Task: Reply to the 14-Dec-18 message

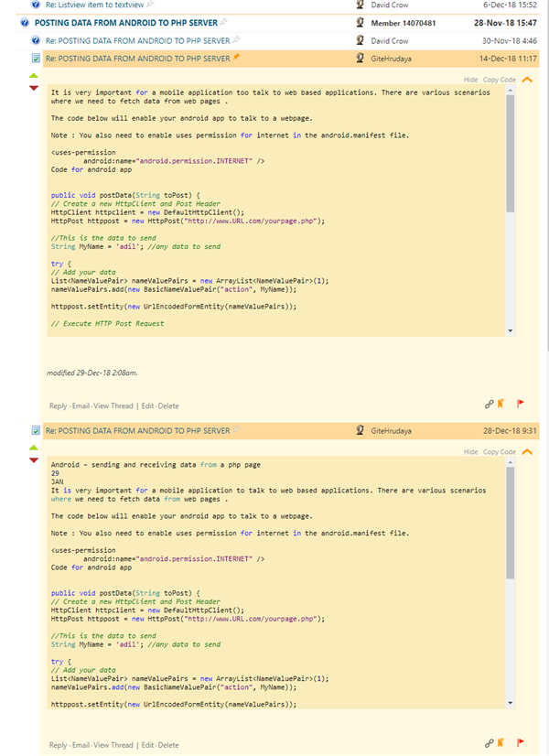Action: (x=58, y=406)
